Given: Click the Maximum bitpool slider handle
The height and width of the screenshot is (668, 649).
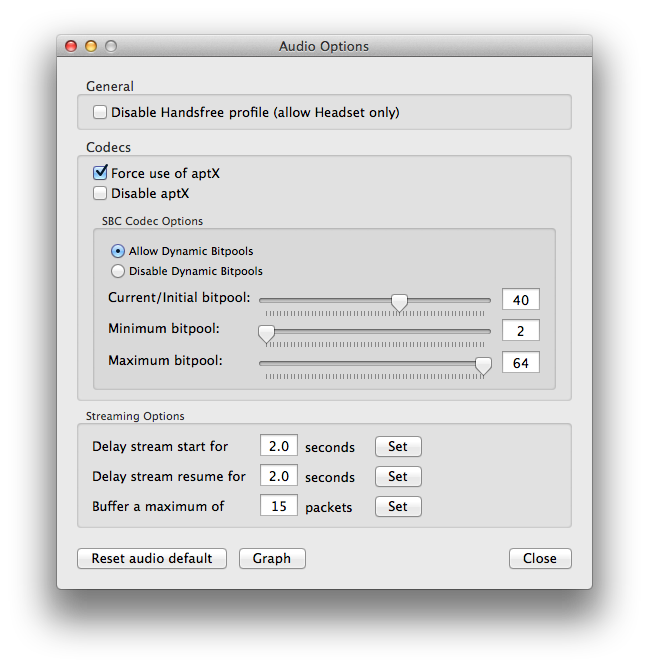Looking at the screenshot, I should [x=483, y=364].
